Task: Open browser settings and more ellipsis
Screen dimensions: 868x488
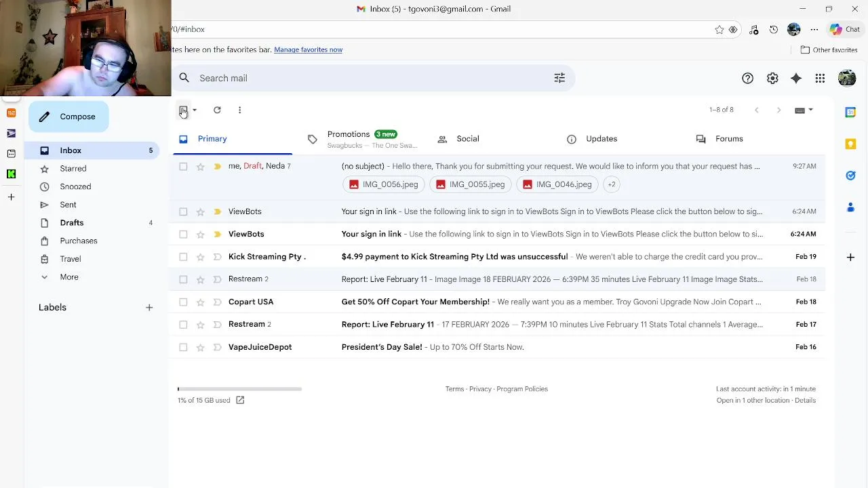Action: tap(814, 30)
